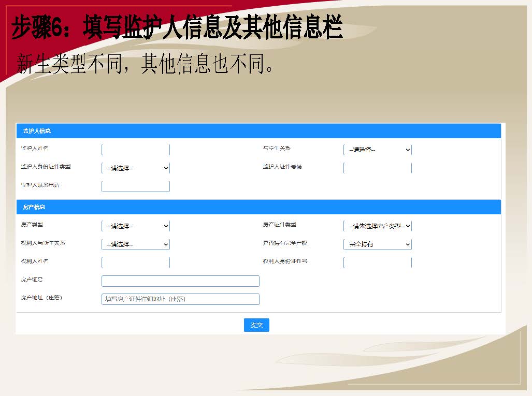The height and width of the screenshot is (396, 532).
Task: Focus the 监护人证件号码 input box
Action: tap(377, 168)
